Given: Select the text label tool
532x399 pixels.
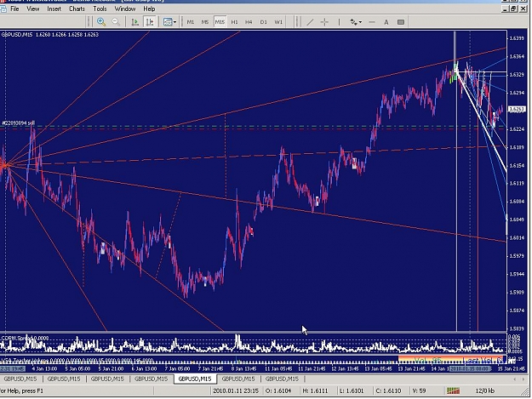Looking at the screenshot, I should coord(401,22).
